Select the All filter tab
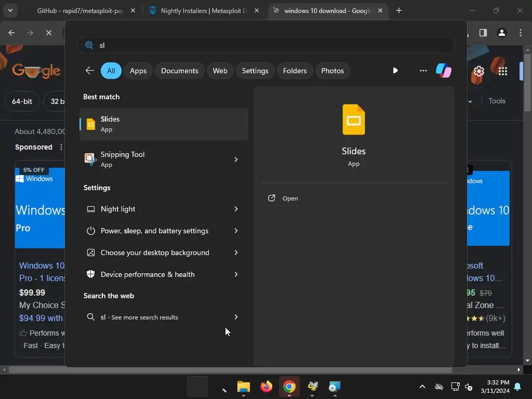532x399 pixels. [x=111, y=71]
